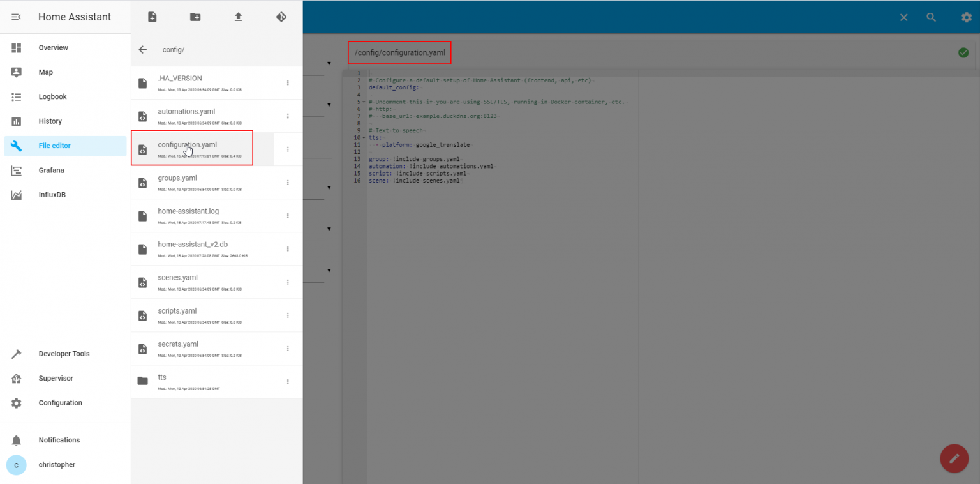The height and width of the screenshot is (484, 980).
Task: Select the Grafana icon in the sidebar
Action: click(16, 170)
